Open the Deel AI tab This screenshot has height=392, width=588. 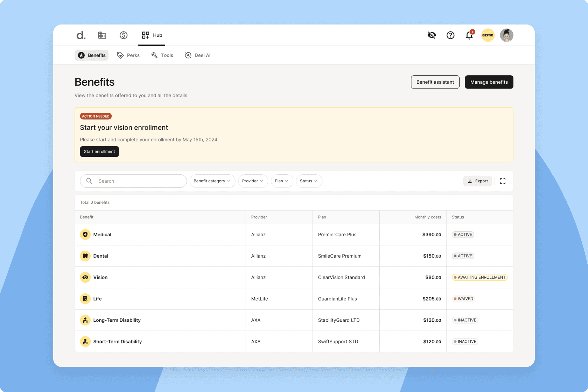point(198,55)
